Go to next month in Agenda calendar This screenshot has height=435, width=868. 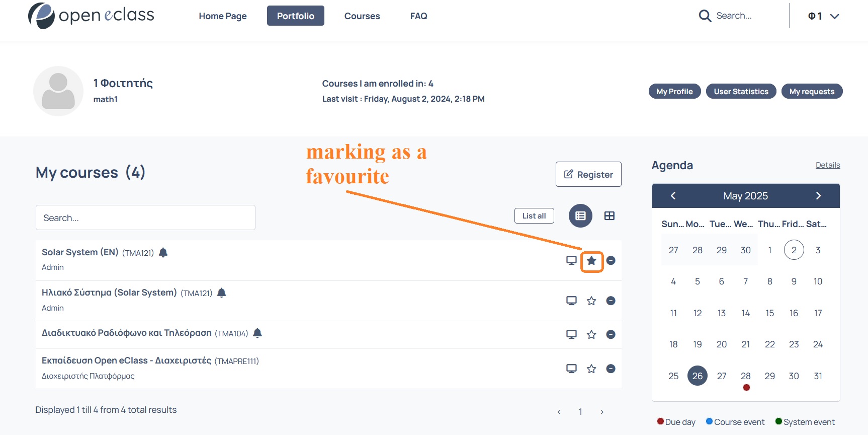pos(818,196)
